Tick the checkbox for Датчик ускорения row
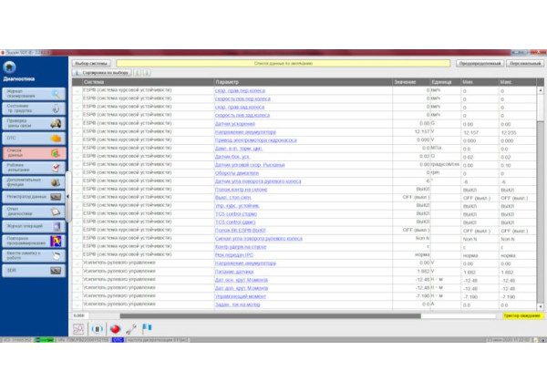This screenshot has height=392, width=547. pyautogui.click(x=77, y=123)
